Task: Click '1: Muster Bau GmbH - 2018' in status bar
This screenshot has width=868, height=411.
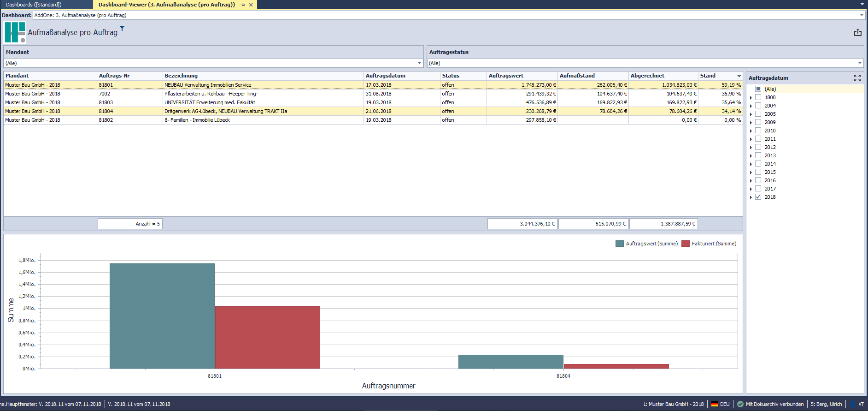Action: [673, 404]
